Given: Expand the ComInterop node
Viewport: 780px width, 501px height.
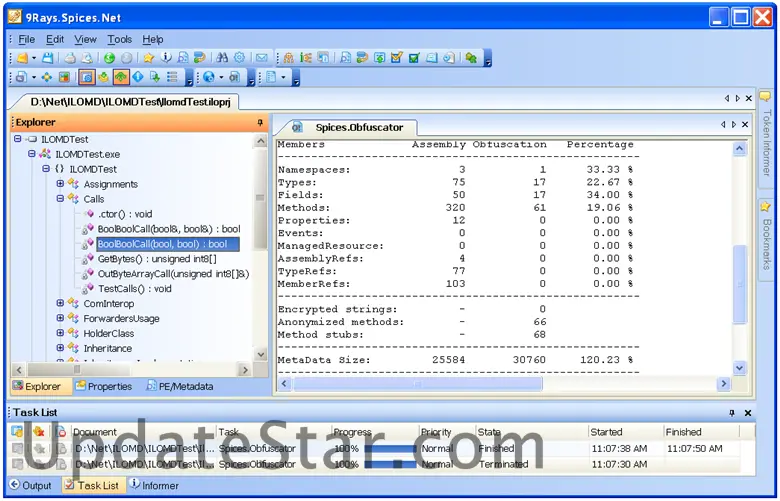Looking at the screenshot, I should (60, 303).
